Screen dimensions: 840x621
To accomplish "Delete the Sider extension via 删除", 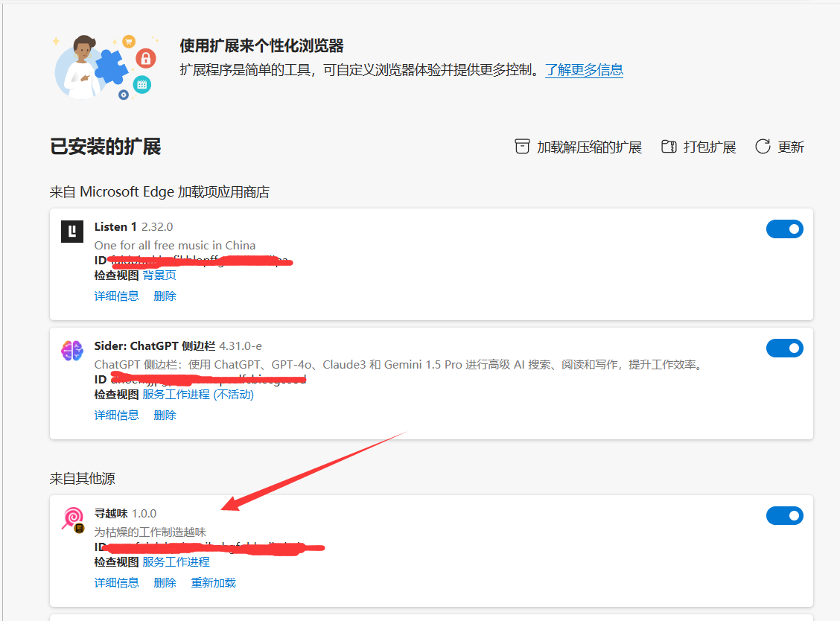I will (x=165, y=415).
